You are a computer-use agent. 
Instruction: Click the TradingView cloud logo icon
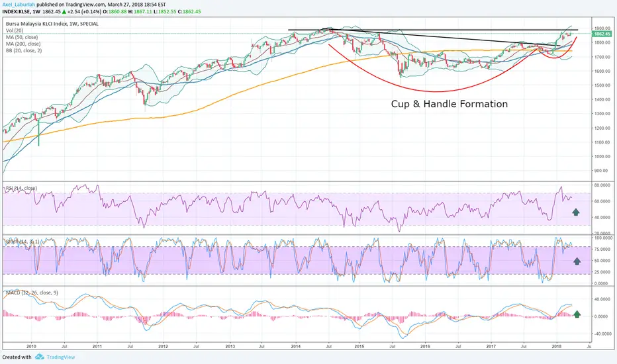39,357
